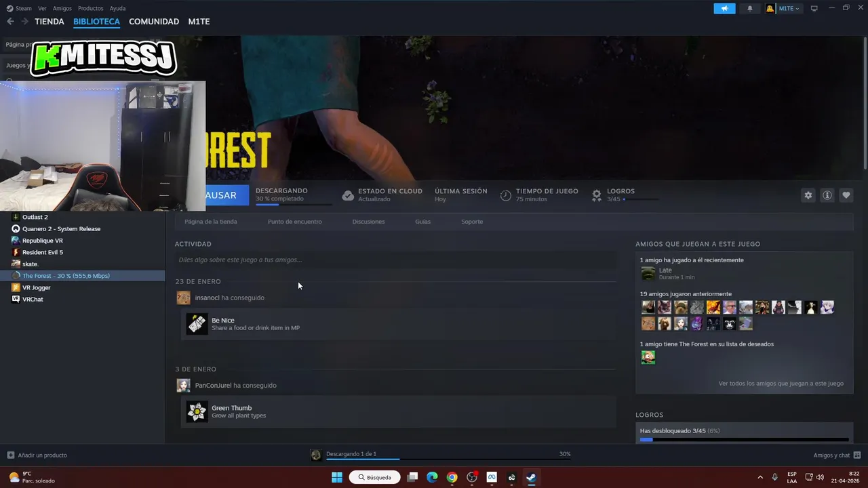
Task: Click the bottom download progress bar
Action: pyautogui.click(x=448, y=460)
